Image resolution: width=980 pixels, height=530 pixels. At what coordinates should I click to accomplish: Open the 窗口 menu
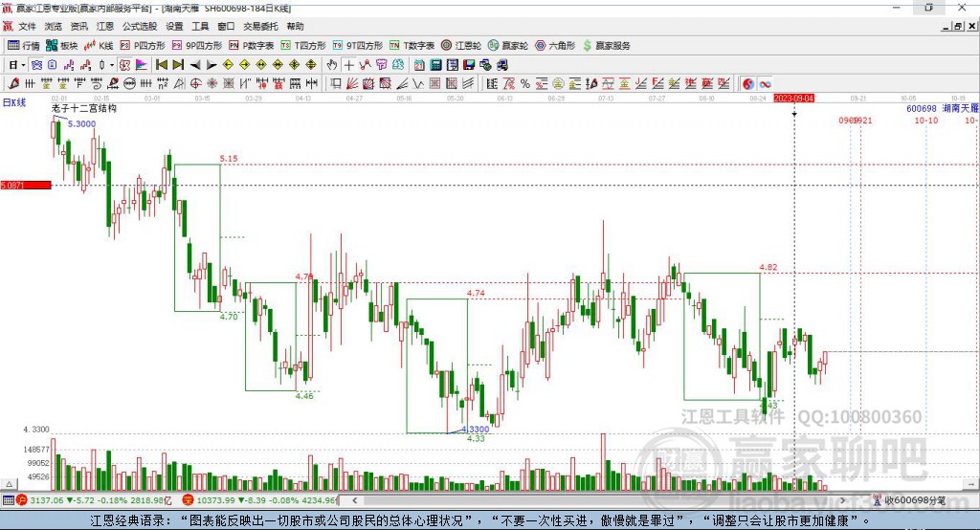[226, 26]
